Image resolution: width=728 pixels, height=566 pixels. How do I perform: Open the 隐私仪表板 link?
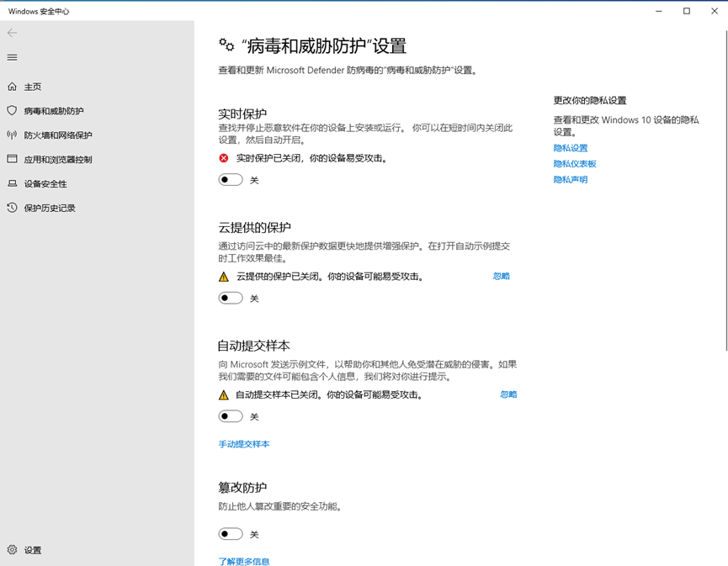coord(575,164)
